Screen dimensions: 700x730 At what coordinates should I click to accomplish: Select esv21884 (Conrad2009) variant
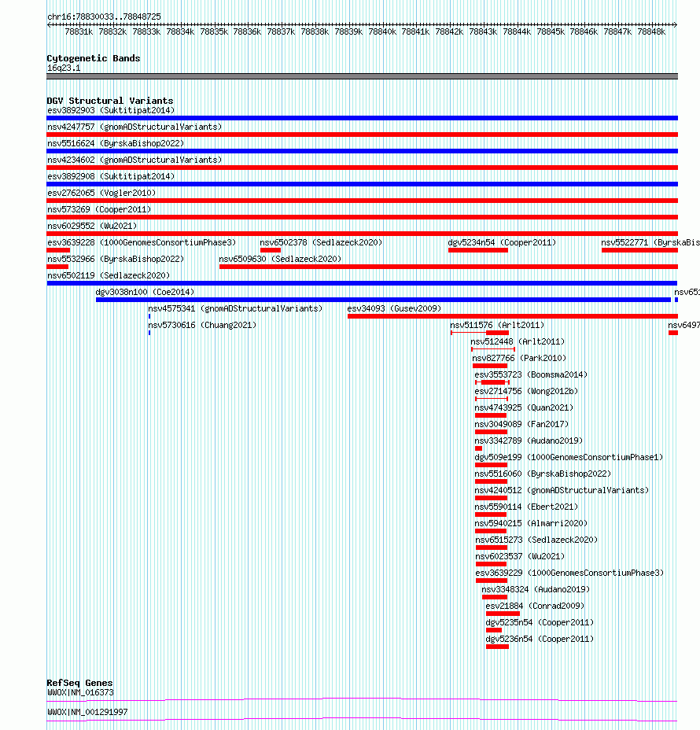tap(535, 606)
